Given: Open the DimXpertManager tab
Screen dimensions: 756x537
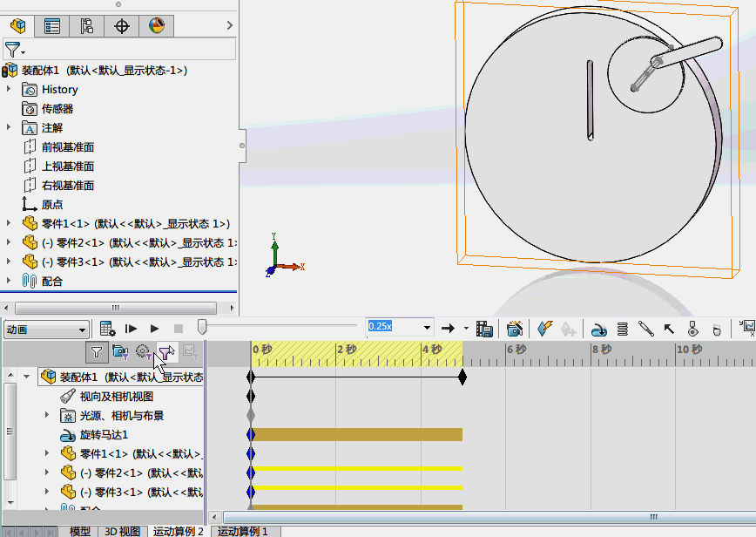Looking at the screenshot, I should click(x=122, y=25).
